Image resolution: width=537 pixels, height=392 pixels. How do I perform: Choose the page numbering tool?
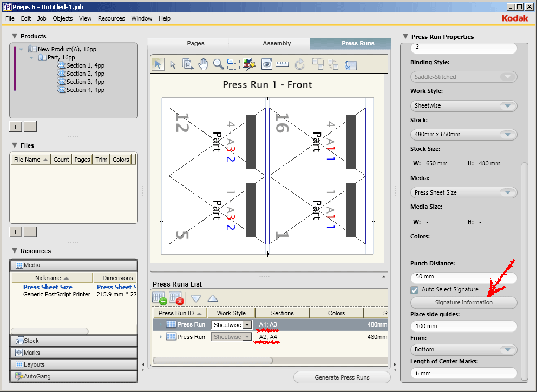(188, 64)
